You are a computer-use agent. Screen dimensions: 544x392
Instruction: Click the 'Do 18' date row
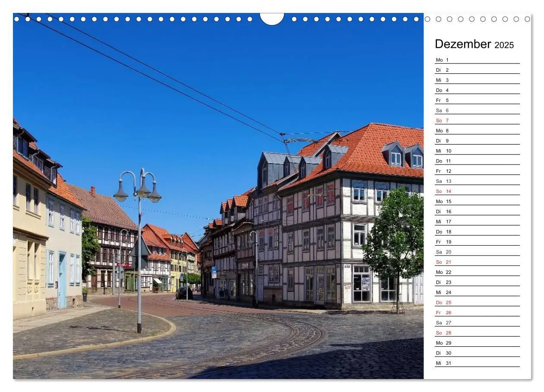(x=477, y=232)
